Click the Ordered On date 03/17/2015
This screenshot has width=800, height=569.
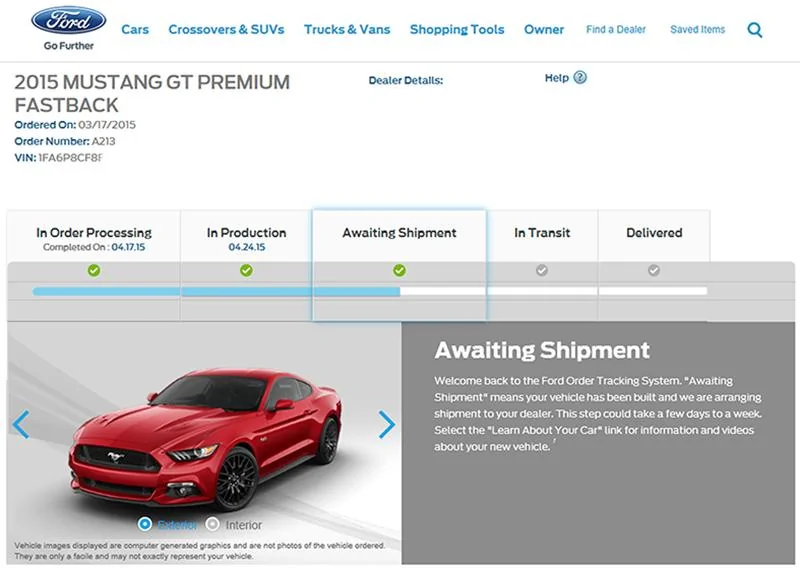point(107,125)
